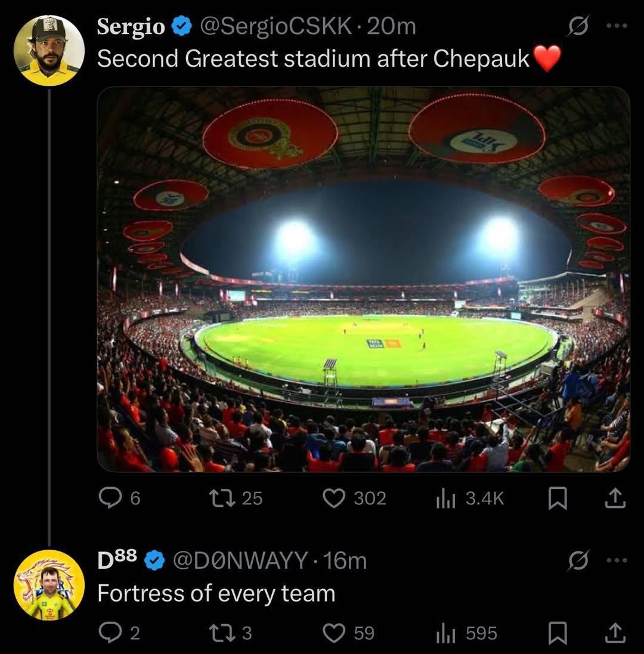Image resolution: width=644 pixels, height=654 pixels.
Task: Bookmark D88's reply
Action: click(557, 633)
